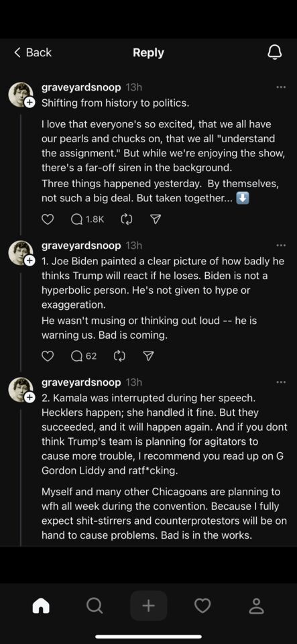Screen dimensions: 297x644
Task: Like the 'Shifting from history to politics' post
Action: click(x=48, y=220)
